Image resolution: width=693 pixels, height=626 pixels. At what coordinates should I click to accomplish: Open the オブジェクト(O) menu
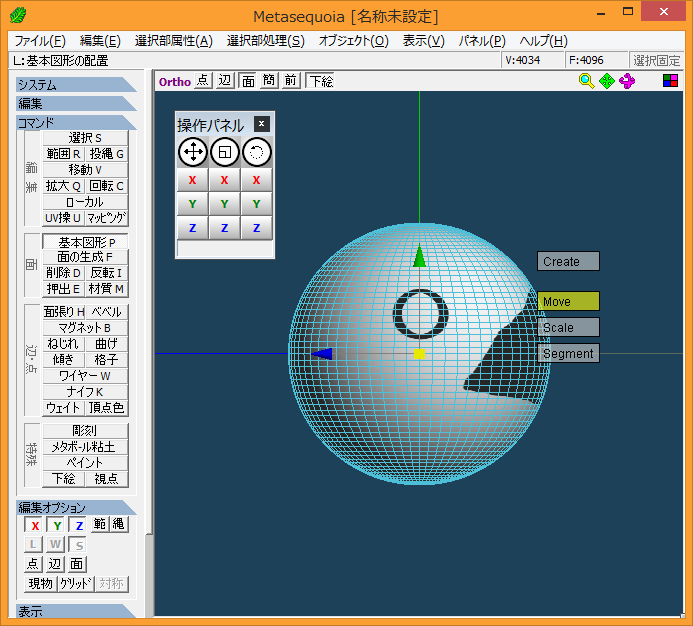click(x=354, y=41)
